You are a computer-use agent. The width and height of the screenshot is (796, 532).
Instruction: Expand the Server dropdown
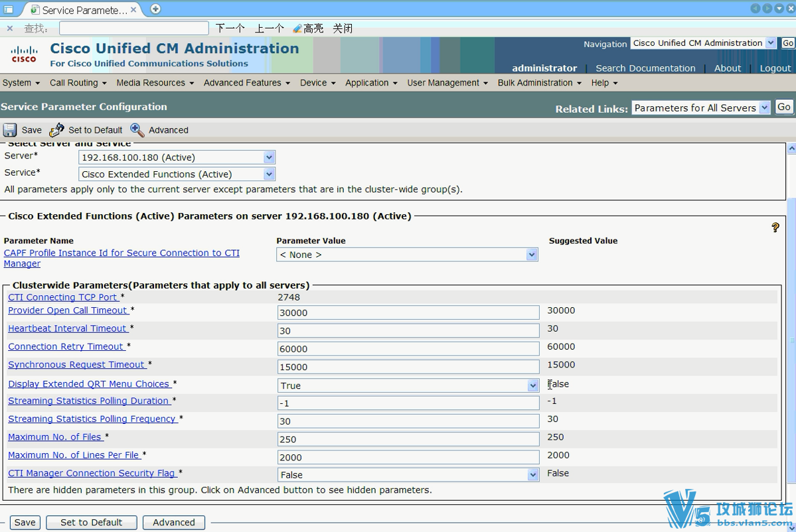click(268, 158)
